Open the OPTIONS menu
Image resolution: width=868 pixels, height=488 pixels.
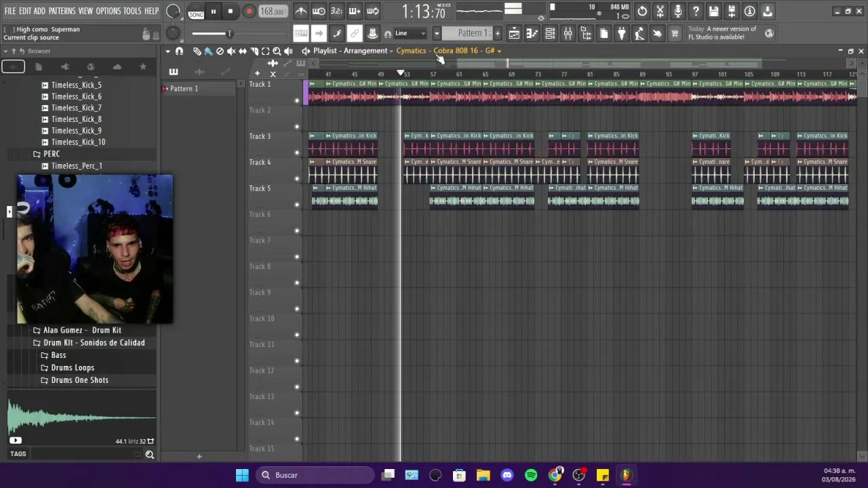coord(108,11)
